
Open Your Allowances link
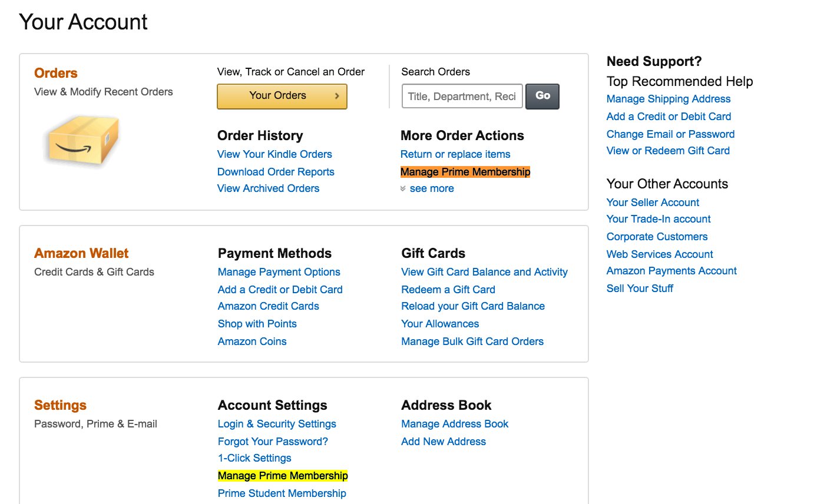click(x=440, y=324)
